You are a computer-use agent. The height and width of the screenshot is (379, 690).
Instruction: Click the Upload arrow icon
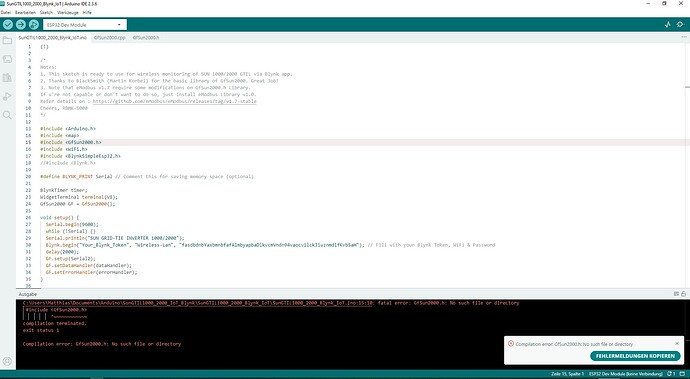pos(21,25)
